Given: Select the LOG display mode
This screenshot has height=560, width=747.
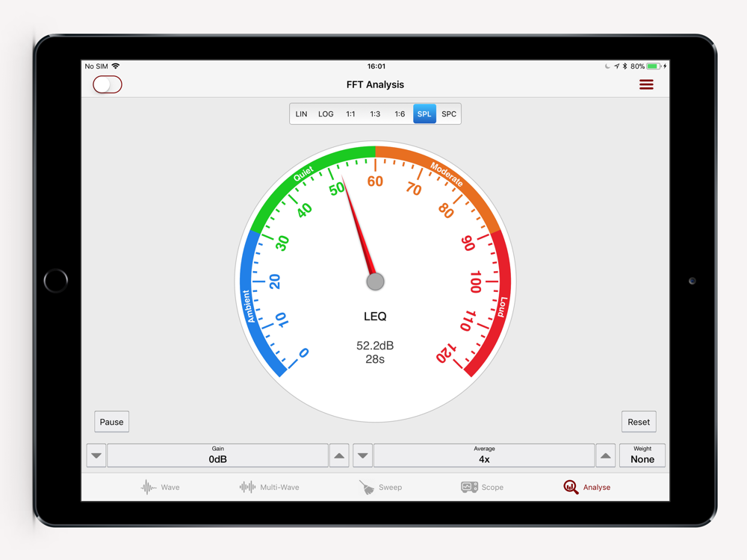Looking at the screenshot, I should click(x=326, y=113).
